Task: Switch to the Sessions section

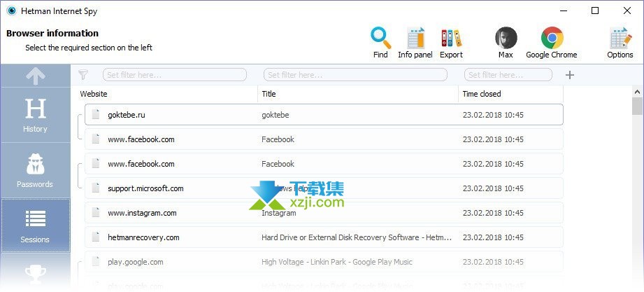Action: pyautogui.click(x=36, y=225)
